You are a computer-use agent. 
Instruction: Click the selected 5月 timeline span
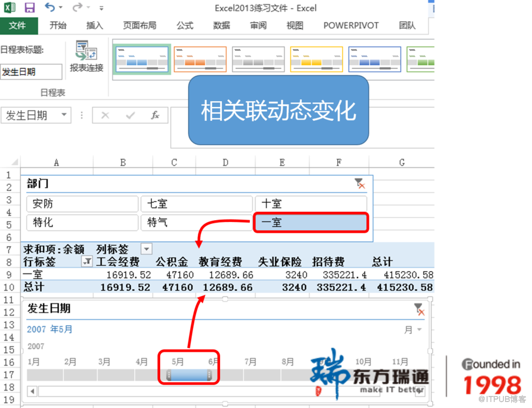[189, 374]
